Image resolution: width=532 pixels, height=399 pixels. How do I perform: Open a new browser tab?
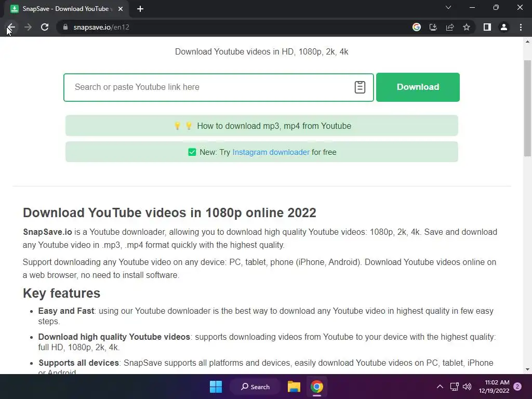(140, 9)
